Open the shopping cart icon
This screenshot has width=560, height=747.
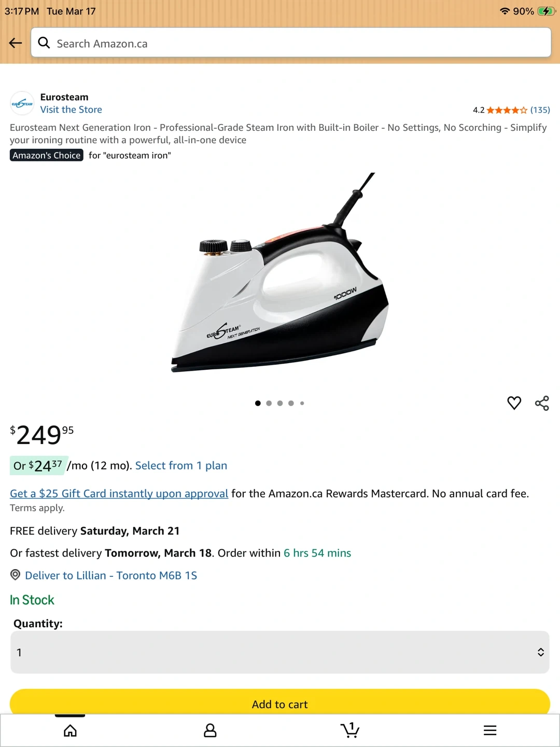350,730
